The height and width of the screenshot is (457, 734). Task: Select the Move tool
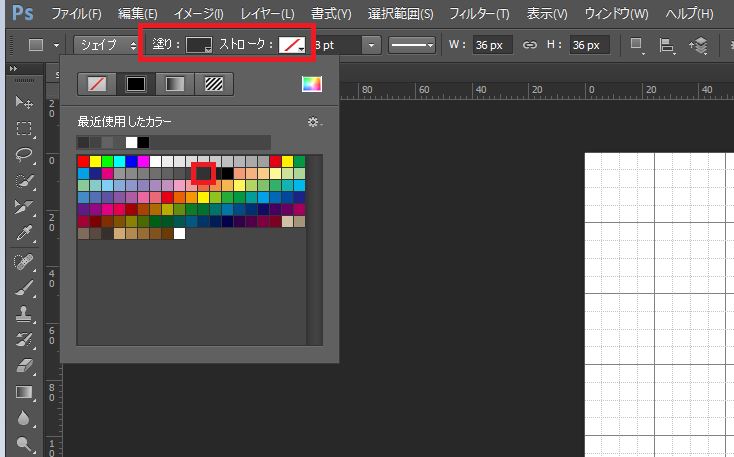click(25, 103)
